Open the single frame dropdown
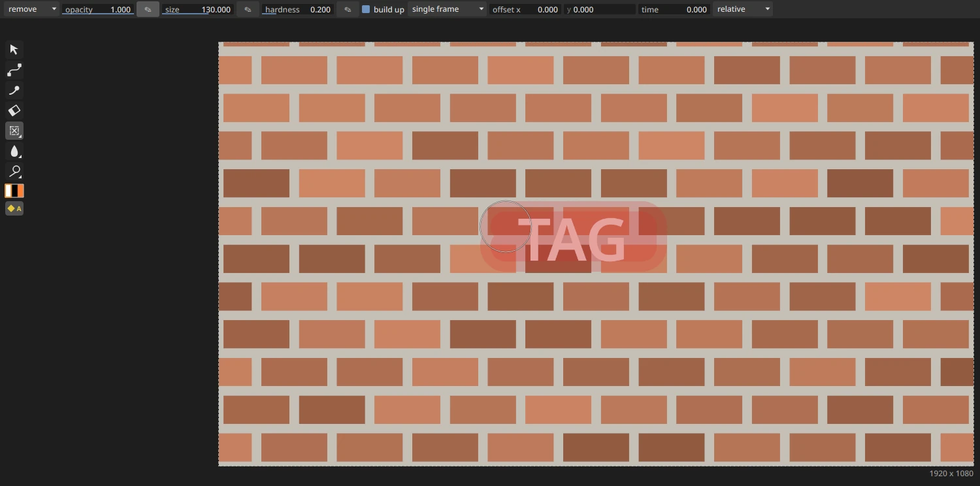This screenshot has height=486, width=980. (448, 9)
